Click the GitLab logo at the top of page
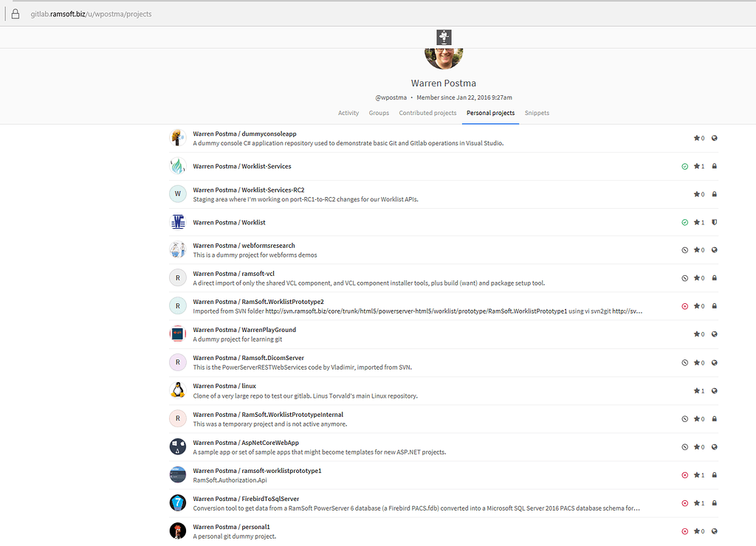The image size is (756, 546). pyautogui.click(x=443, y=36)
